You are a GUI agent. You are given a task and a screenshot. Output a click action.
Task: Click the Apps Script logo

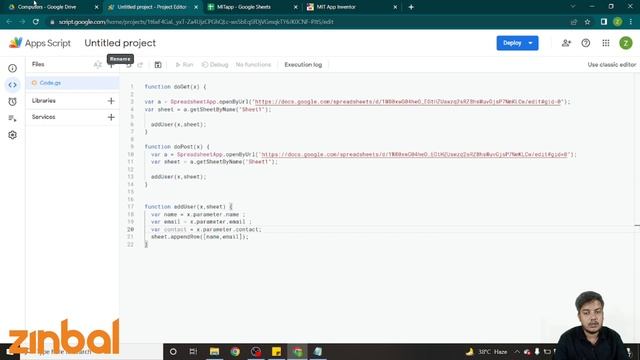click(x=40, y=43)
